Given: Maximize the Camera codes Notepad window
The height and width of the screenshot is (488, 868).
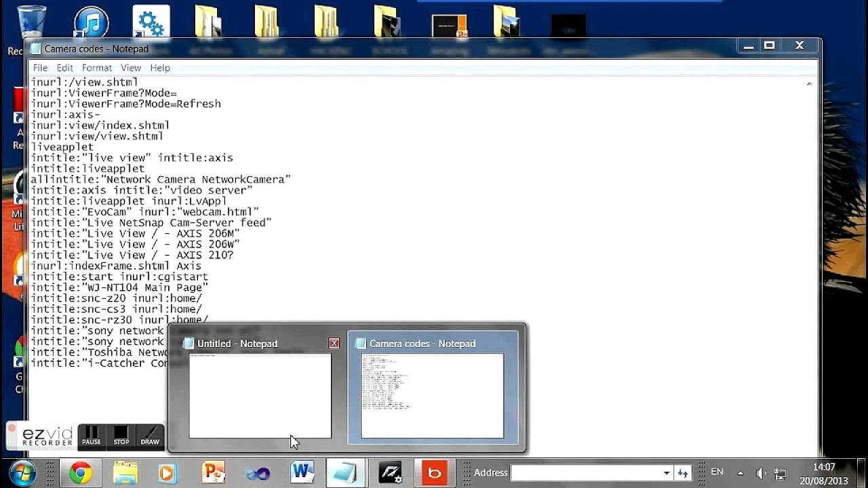Looking at the screenshot, I should (770, 46).
